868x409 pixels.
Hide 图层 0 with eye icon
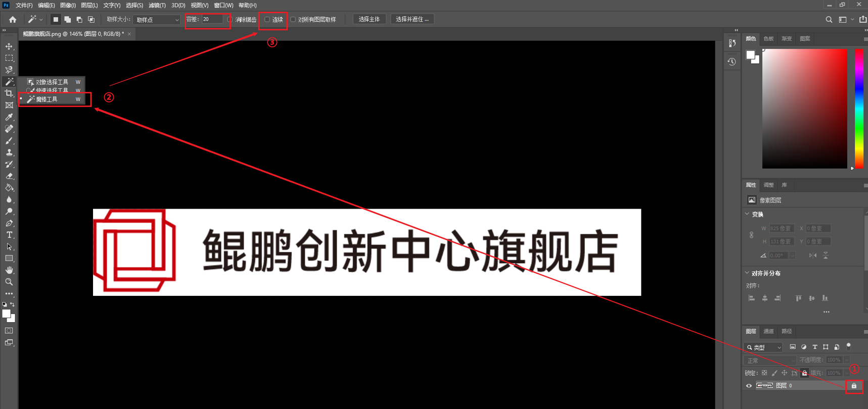tap(749, 386)
